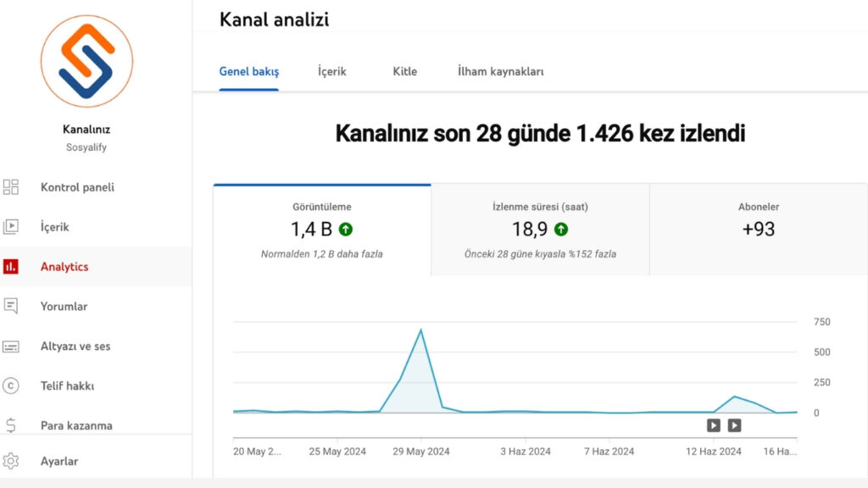
Task: Click the Kanalınız channel name text
Action: click(86, 130)
